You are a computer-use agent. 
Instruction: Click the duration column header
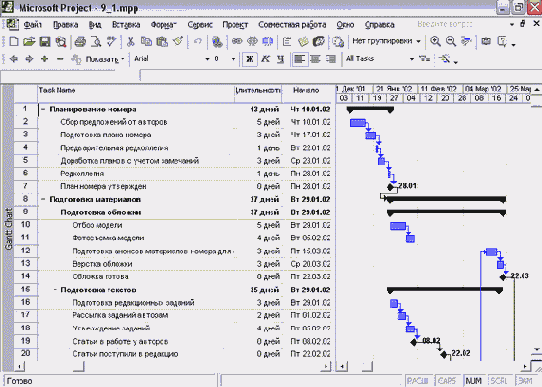tap(258, 94)
